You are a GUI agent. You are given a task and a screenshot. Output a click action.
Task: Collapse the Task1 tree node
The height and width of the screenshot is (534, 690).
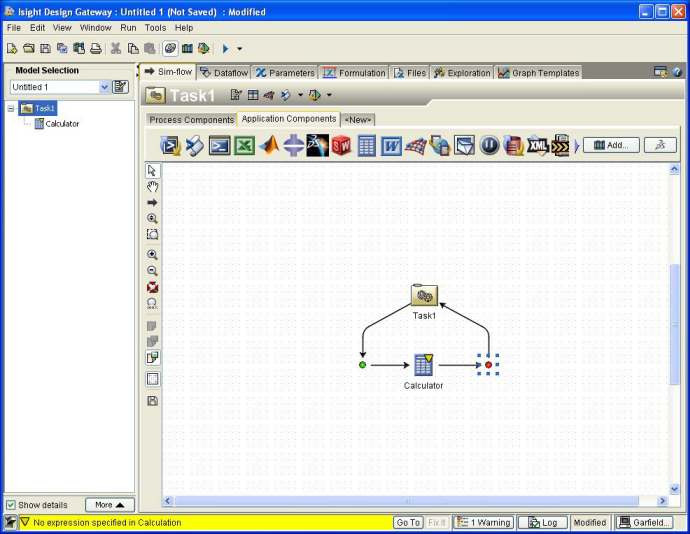point(11,108)
